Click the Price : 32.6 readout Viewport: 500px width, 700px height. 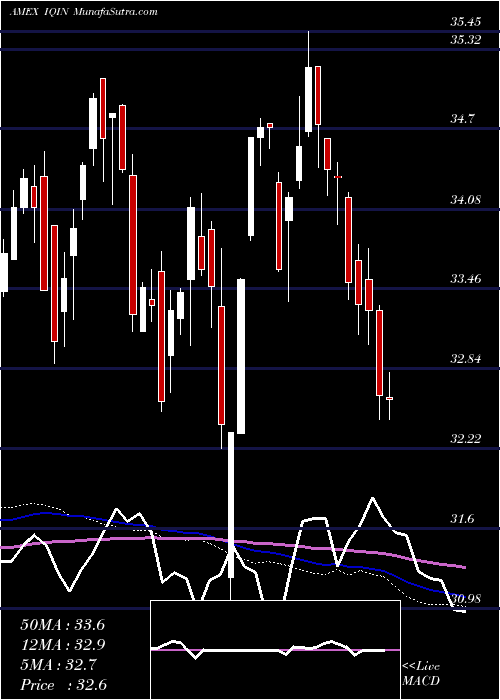point(63,685)
